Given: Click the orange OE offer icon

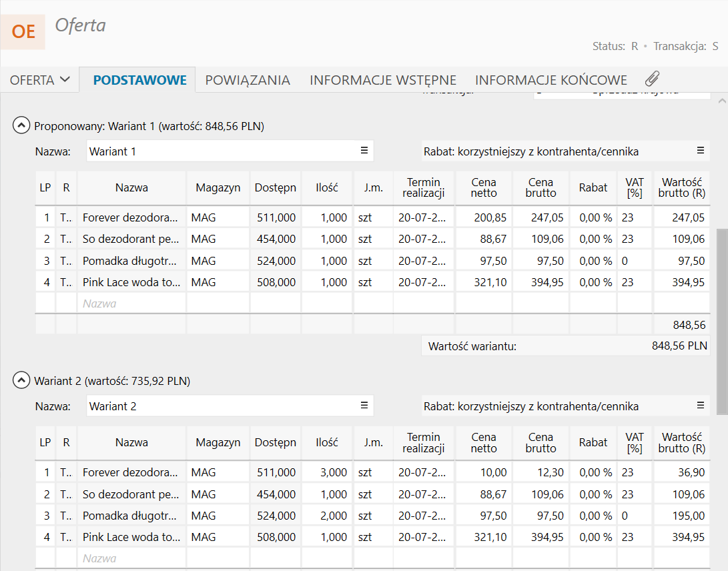Looking at the screenshot, I should 23,31.
